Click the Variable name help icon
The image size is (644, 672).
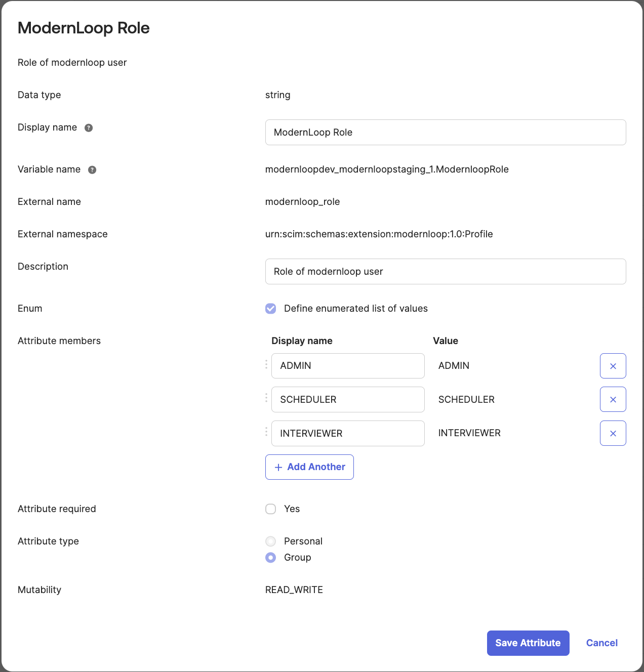click(x=92, y=170)
